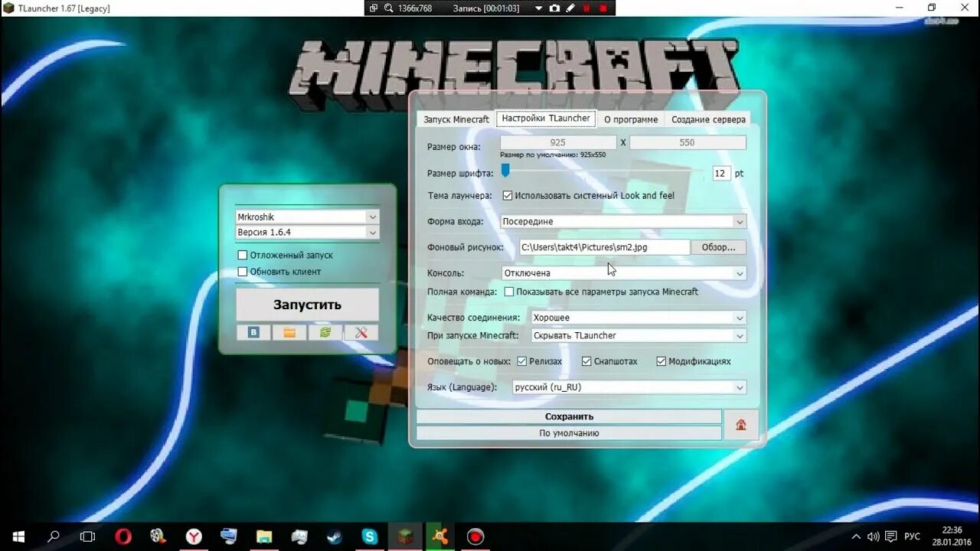Click the window width field '925'
The width and height of the screenshot is (980, 551).
(558, 142)
